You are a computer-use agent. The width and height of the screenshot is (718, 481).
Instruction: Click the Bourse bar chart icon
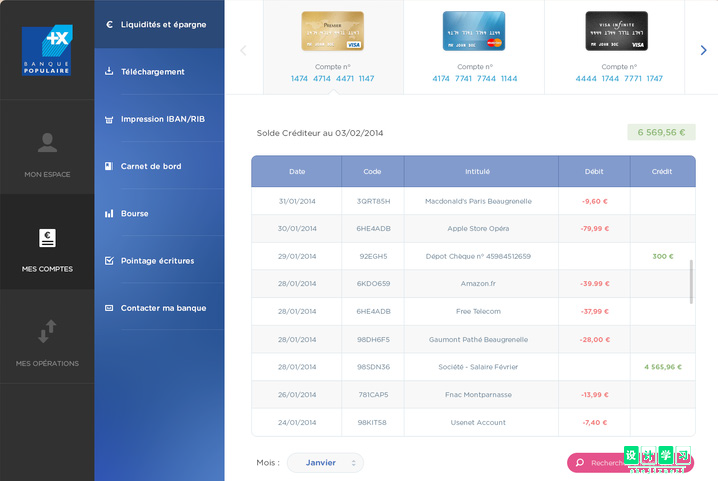pyautogui.click(x=109, y=213)
